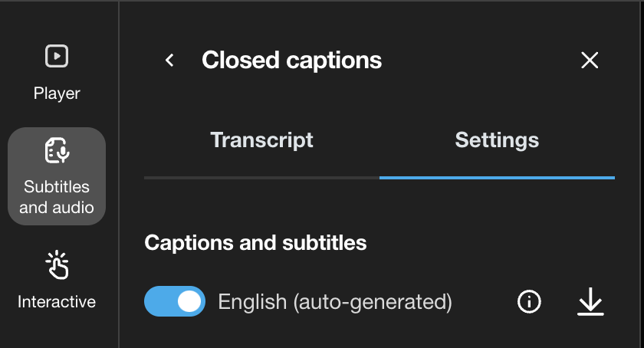The width and height of the screenshot is (644, 348).
Task: Open the Interactive hand-pointer icon
Action: coord(57,265)
